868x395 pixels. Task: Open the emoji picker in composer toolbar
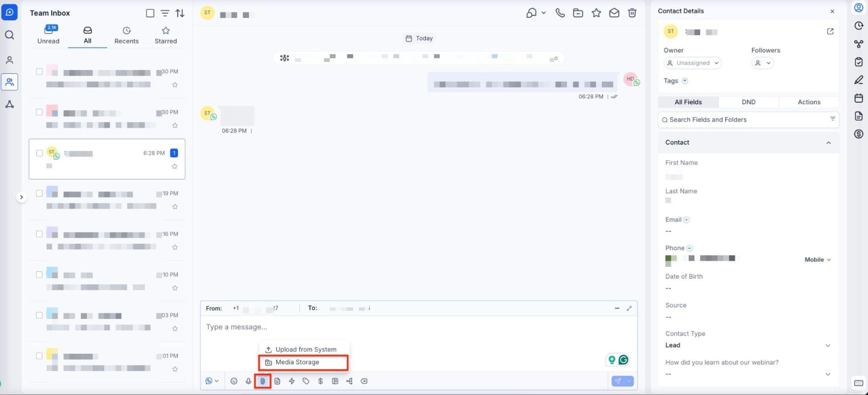tap(234, 381)
